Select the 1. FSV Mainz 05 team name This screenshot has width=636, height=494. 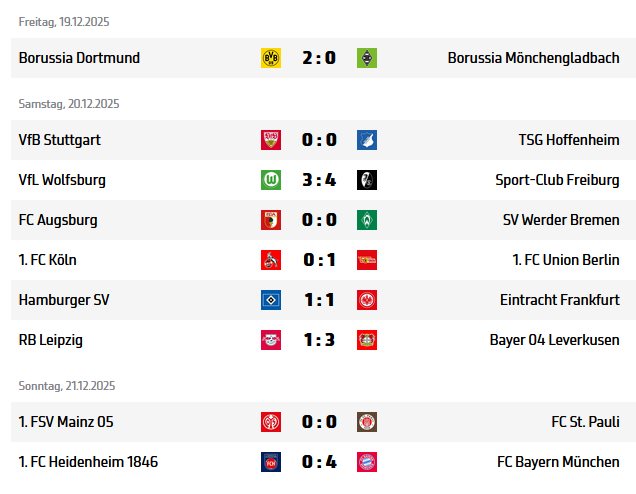coord(66,422)
